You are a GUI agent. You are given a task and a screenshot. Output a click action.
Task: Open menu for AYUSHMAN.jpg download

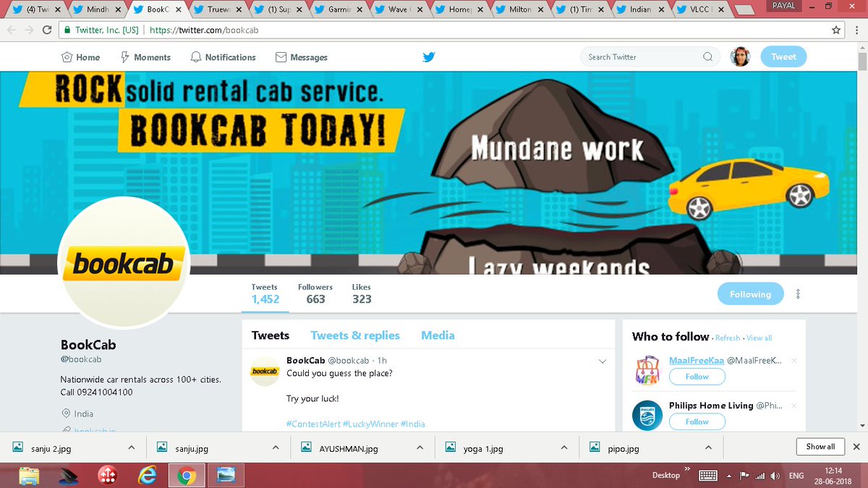click(420, 448)
